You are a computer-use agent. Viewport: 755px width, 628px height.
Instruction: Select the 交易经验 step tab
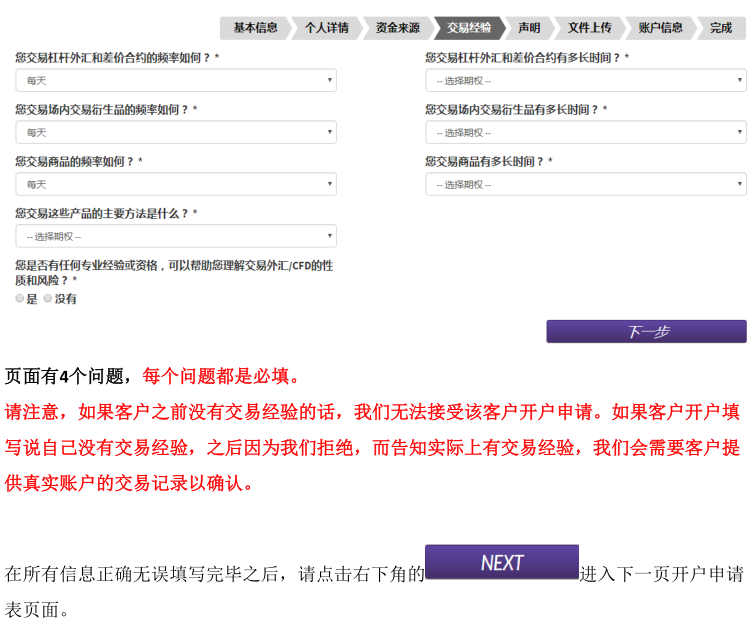pyautogui.click(x=469, y=28)
